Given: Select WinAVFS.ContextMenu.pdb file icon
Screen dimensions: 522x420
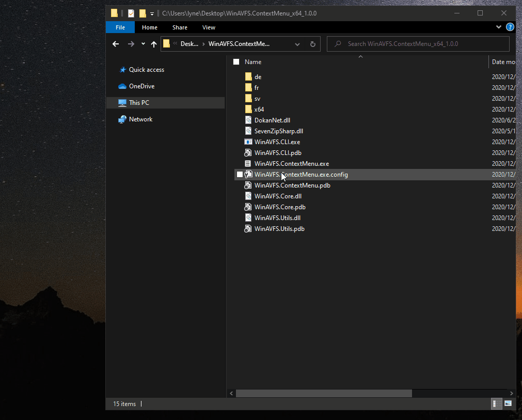Looking at the screenshot, I should click(x=248, y=185).
